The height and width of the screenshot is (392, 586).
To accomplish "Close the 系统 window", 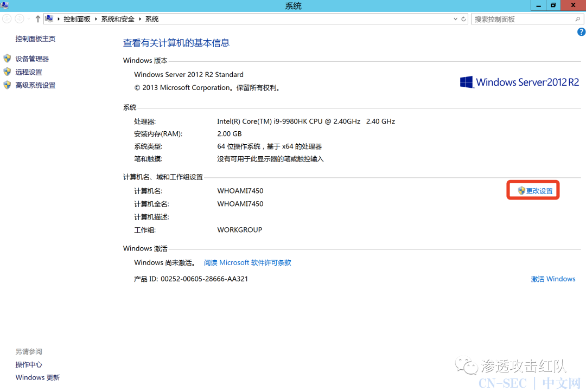I will pyautogui.click(x=573, y=5).
